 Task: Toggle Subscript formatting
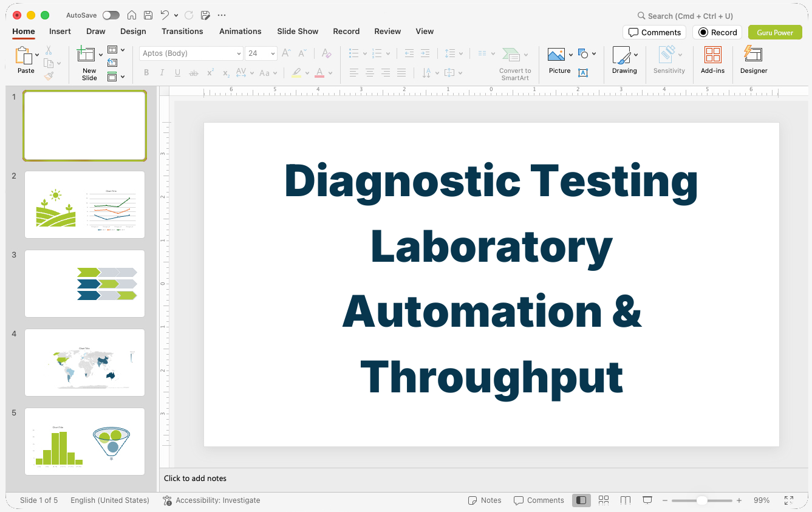[x=226, y=73]
